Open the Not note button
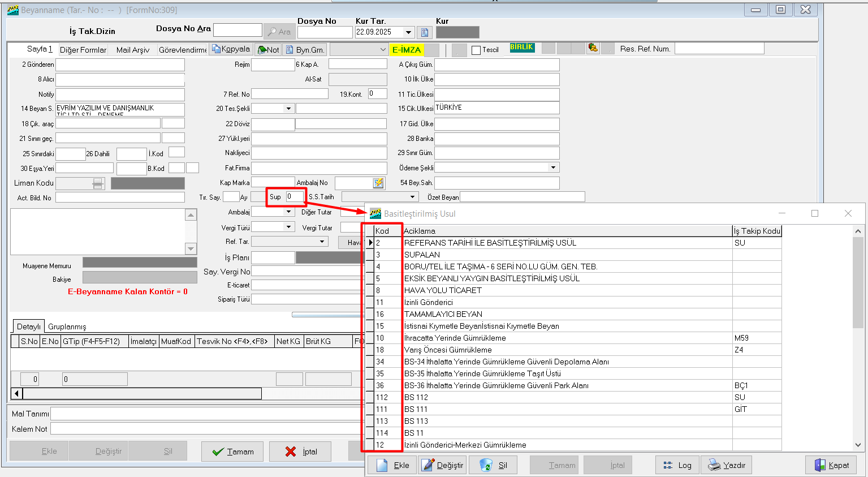 268,50
